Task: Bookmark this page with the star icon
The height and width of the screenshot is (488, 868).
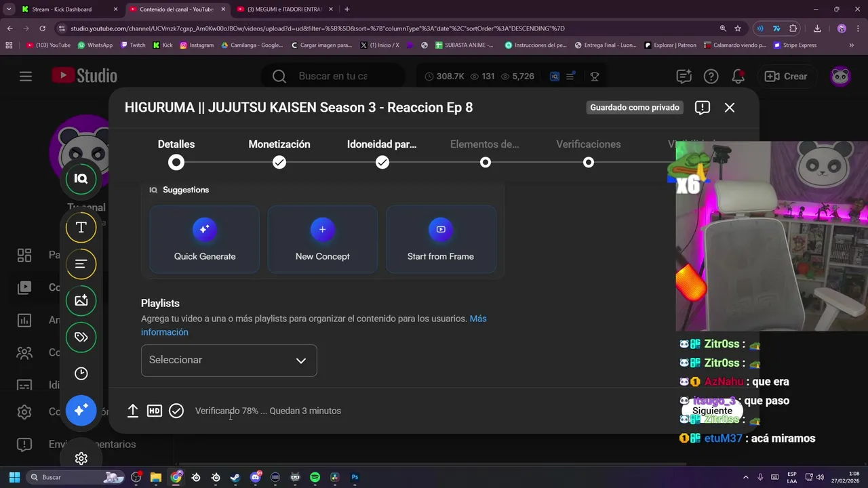Action: click(738, 28)
